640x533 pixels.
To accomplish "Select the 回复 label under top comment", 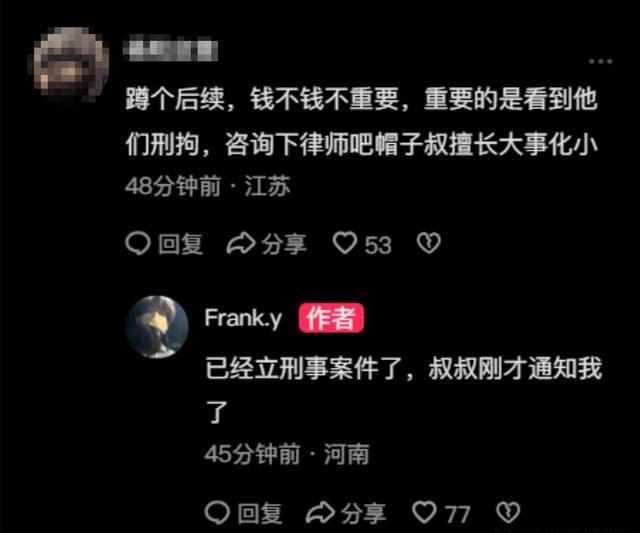I will coord(180,244).
